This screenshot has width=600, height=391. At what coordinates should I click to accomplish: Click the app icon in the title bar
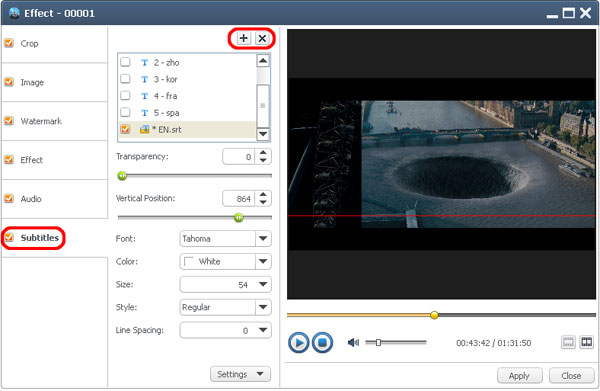click(x=15, y=13)
